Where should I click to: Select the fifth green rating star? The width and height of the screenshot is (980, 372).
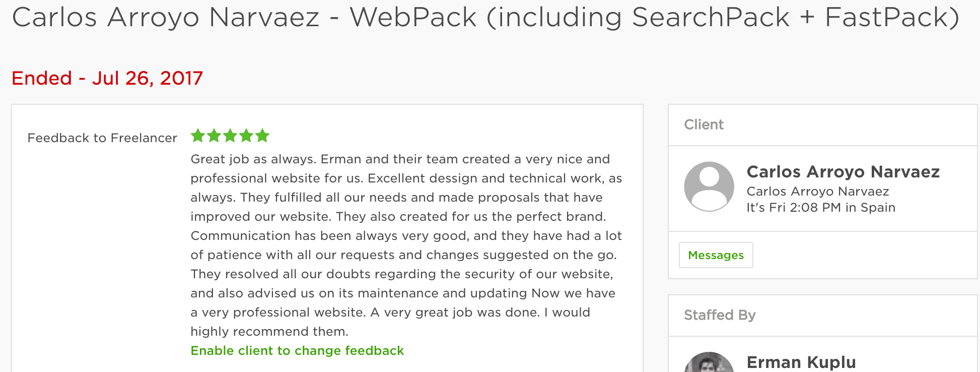pyautogui.click(x=262, y=136)
